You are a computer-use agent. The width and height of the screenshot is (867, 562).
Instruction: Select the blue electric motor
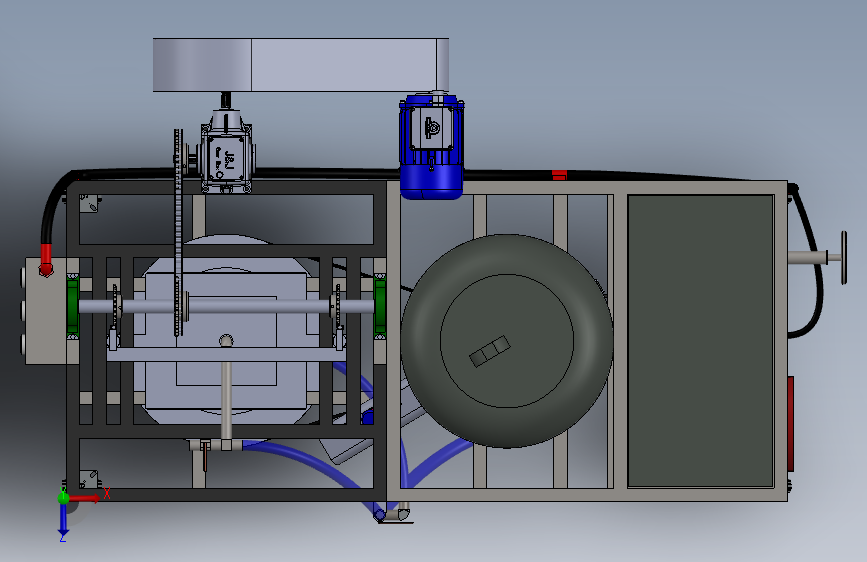pos(431,147)
